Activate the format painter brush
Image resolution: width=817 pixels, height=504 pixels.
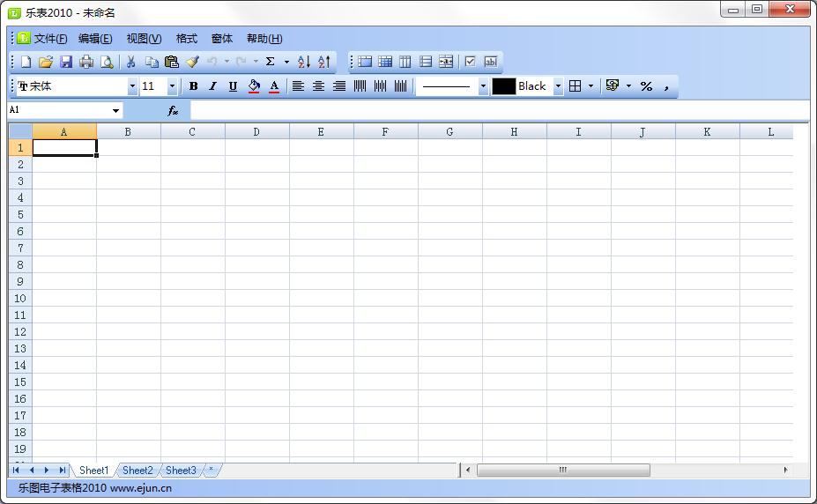coord(193,62)
